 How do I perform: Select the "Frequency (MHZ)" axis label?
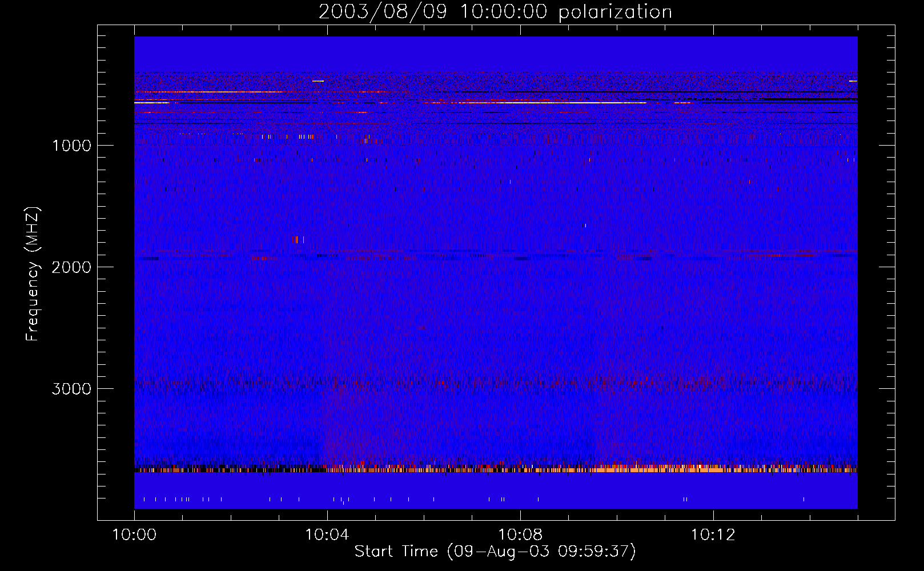pyautogui.click(x=33, y=274)
